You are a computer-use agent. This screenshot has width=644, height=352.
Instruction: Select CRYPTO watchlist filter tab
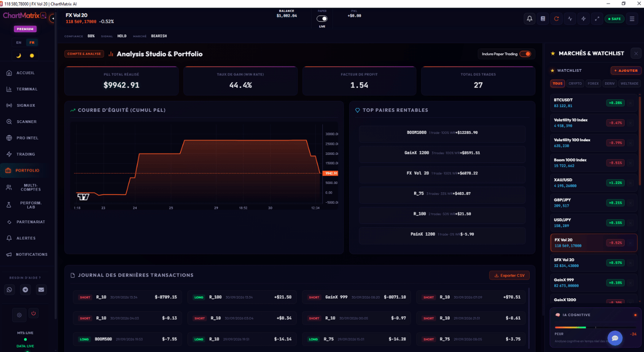pos(575,83)
